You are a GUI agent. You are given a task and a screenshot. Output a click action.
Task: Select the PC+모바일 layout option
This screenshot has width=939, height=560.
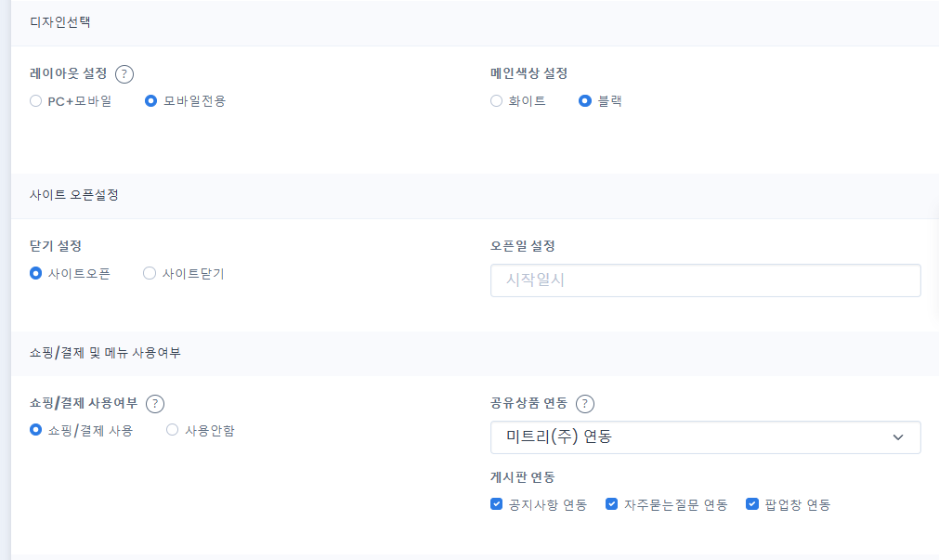tap(36, 101)
